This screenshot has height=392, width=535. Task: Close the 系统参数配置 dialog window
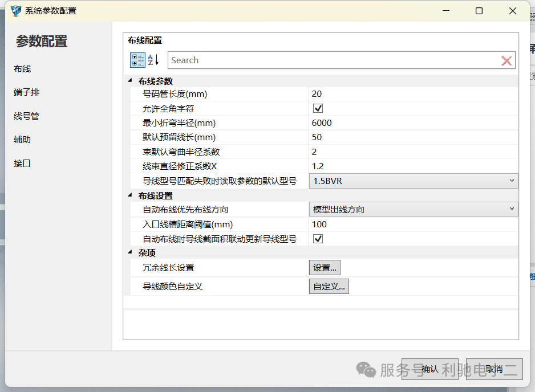click(x=513, y=11)
